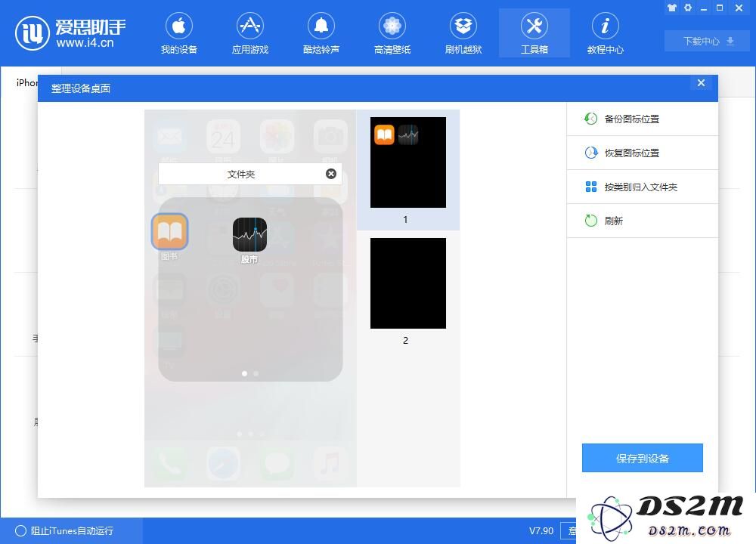Screen dimensions: 756x544
Task: Open 教程中心 tutorial center
Action: pyautogui.click(x=605, y=33)
